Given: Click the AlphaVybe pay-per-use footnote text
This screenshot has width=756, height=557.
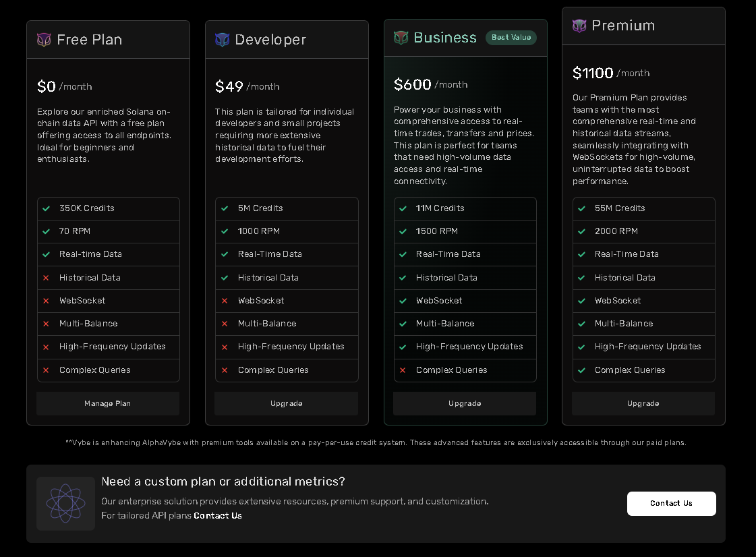Looking at the screenshot, I should [376, 443].
